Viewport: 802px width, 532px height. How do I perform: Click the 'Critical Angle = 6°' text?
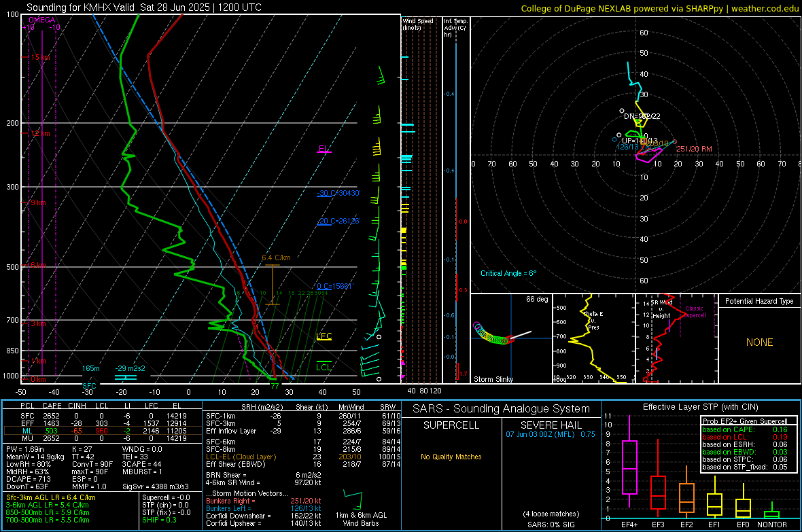pyautogui.click(x=508, y=273)
